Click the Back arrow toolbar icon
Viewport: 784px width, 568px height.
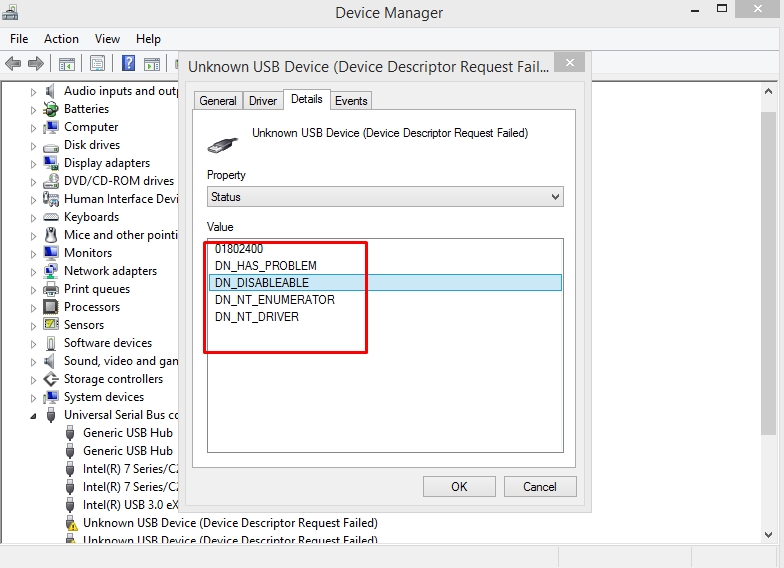[13, 63]
